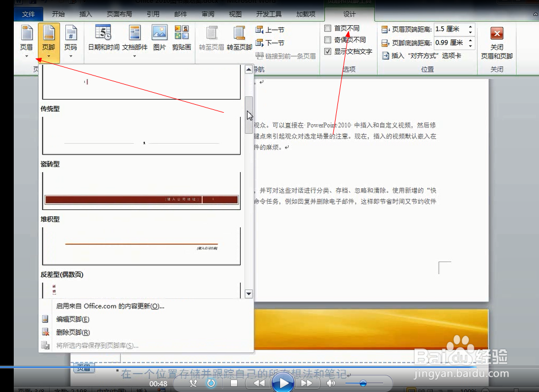Choose the 反差型(偶数页) footer thumbnail
This screenshot has width=539, height=392.
[x=141, y=290]
